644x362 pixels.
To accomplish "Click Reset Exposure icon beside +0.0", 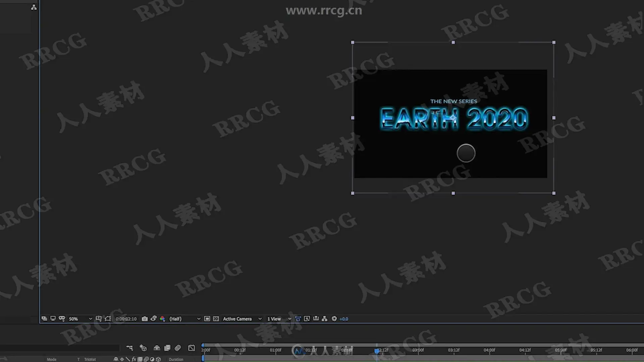I will [334, 319].
